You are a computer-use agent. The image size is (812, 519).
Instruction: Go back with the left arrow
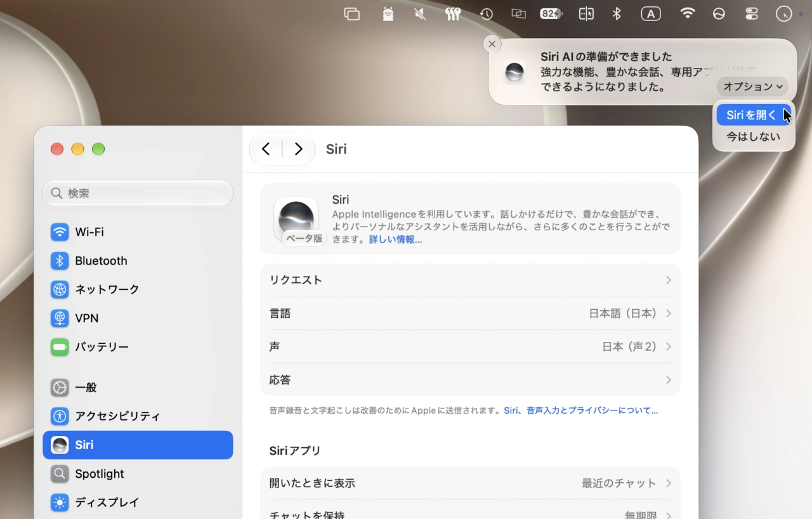point(266,149)
